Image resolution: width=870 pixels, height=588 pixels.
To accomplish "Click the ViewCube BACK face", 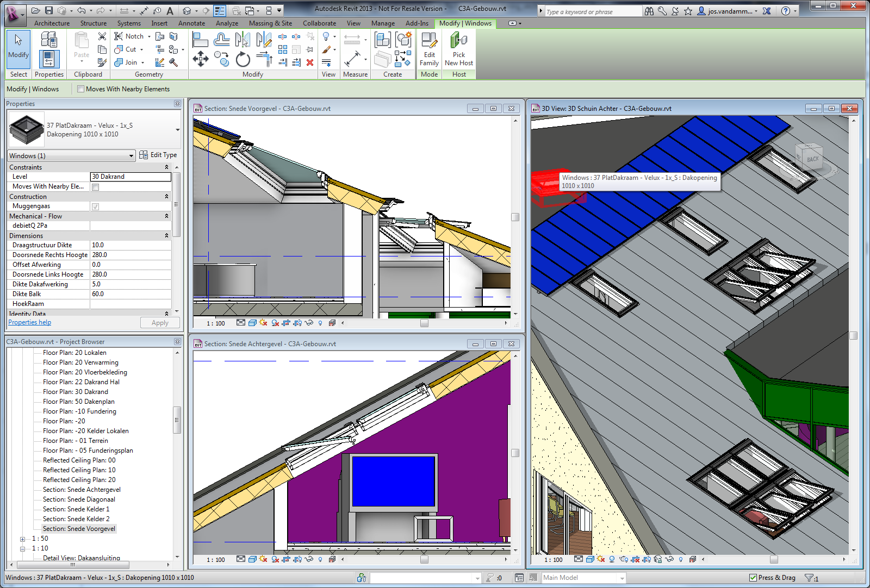I will point(812,159).
